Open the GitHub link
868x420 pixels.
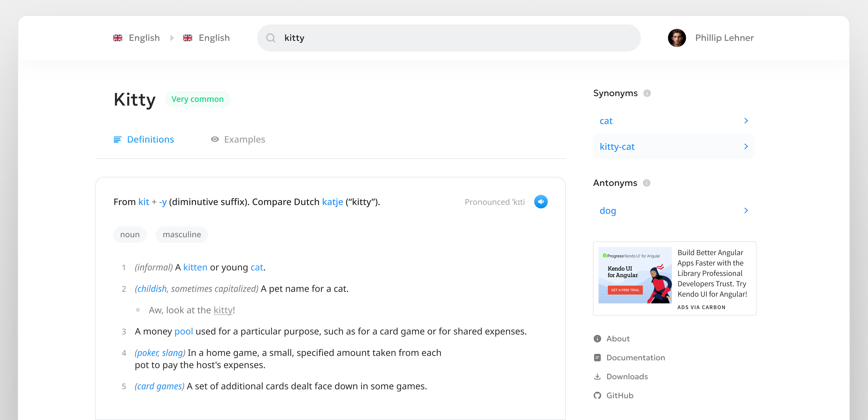pyautogui.click(x=620, y=395)
